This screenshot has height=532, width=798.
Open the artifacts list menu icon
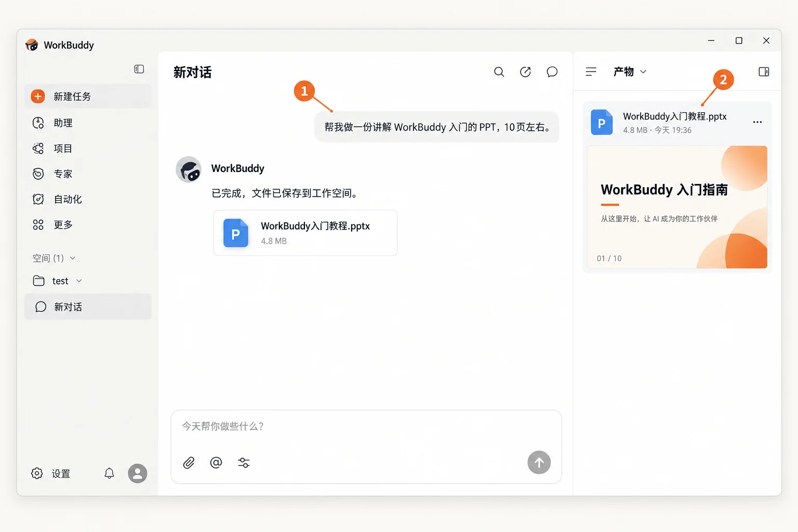591,72
